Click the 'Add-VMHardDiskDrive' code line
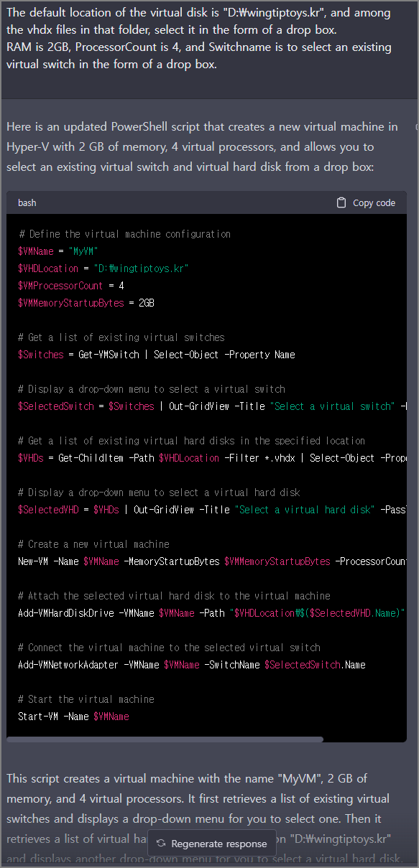This screenshot has height=868, width=419. point(212,613)
